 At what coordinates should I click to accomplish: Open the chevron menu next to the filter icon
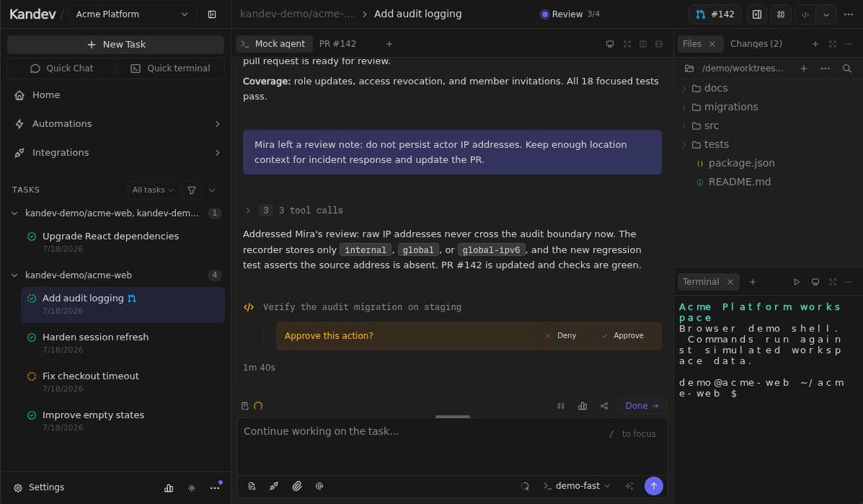[212, 190]
